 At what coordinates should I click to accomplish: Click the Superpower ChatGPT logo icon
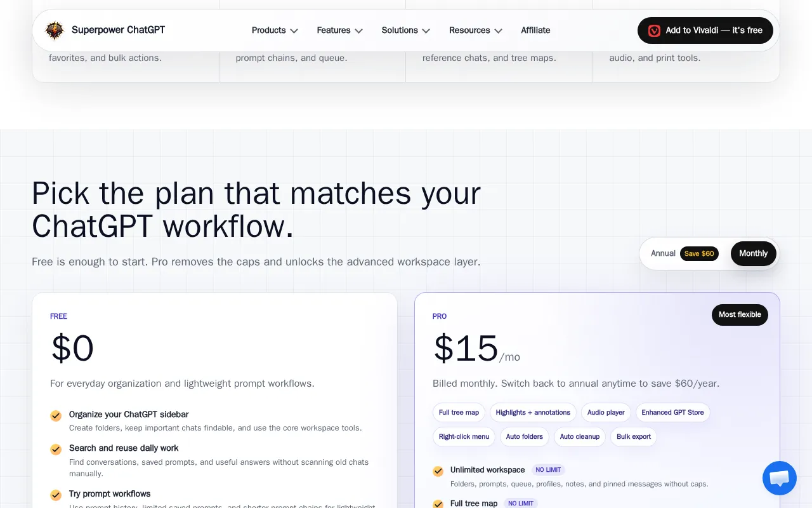(55, 30)
